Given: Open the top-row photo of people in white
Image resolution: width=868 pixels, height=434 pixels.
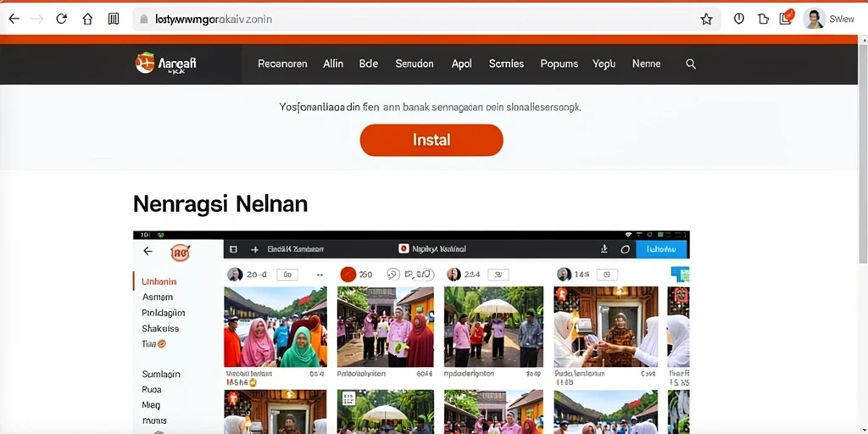Looking at the screenshot, I should point(605,326).
